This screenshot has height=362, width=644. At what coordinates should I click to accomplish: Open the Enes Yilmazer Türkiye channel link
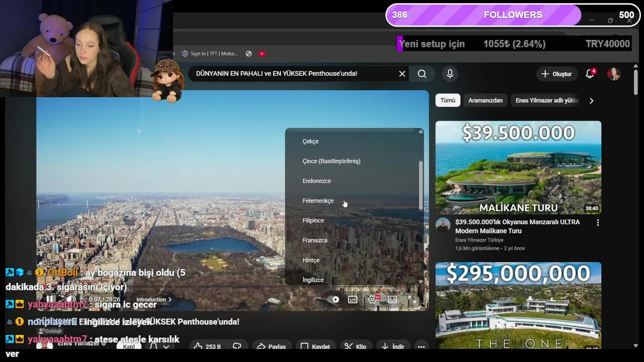[x=479, y=240]
